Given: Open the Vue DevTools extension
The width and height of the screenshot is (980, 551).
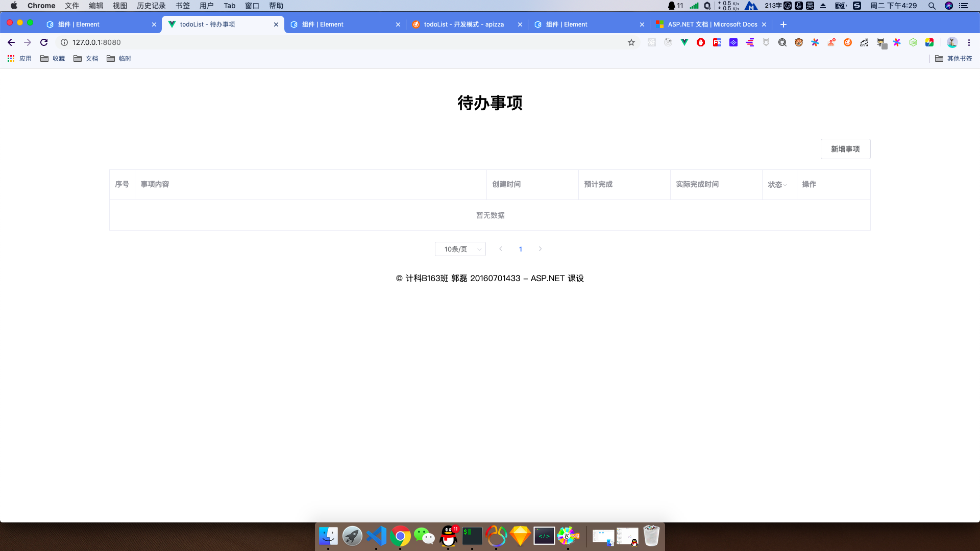Looking at the screenshot, I should pyautogui.click(x=683, y=42).
